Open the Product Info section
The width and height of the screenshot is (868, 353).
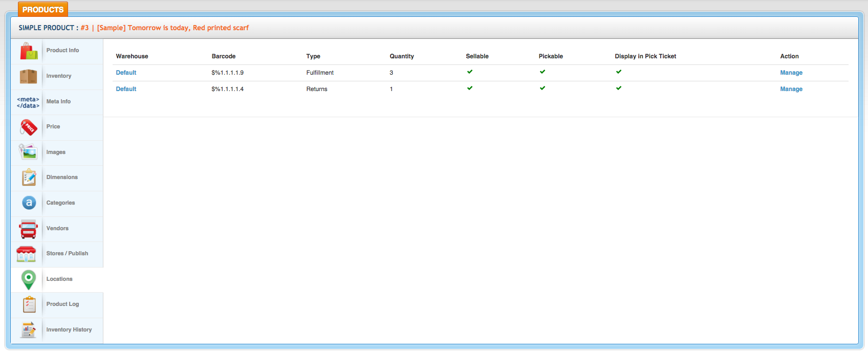(x=62, y=50)
